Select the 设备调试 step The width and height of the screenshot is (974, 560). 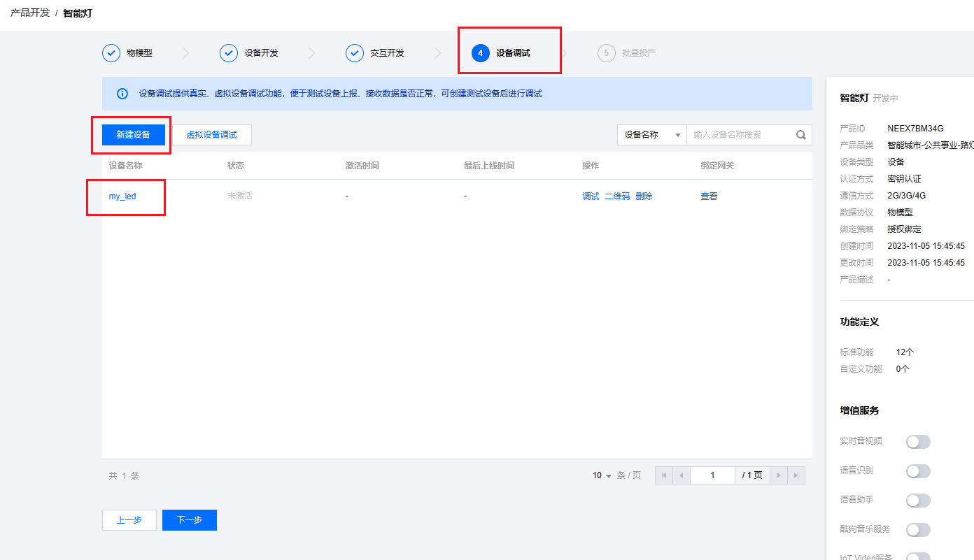[513, 53]
